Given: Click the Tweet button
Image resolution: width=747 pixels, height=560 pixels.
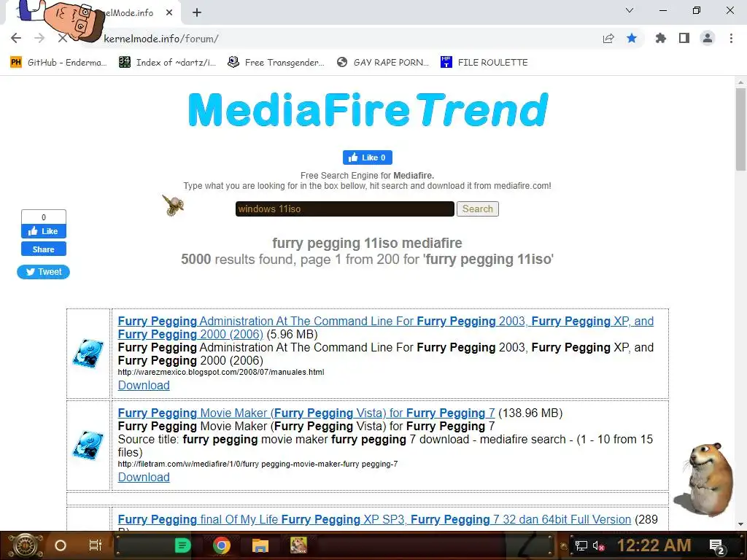Looking at the screenshot, I should point(43,272).
